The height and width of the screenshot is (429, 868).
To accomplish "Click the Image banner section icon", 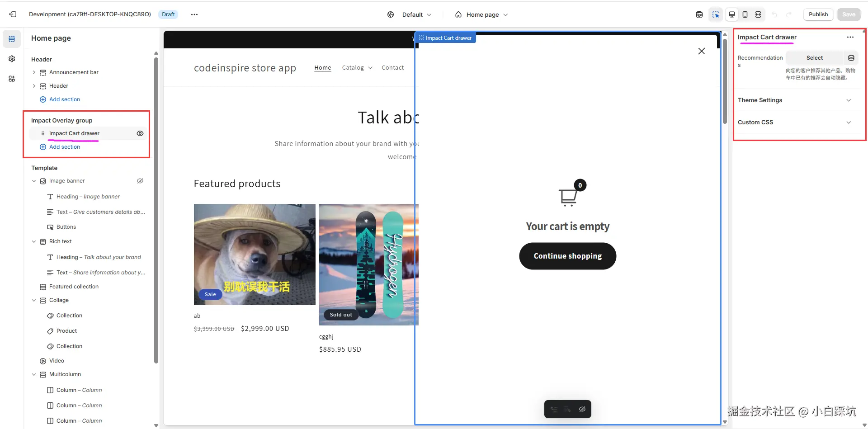I will pos(43,181).
